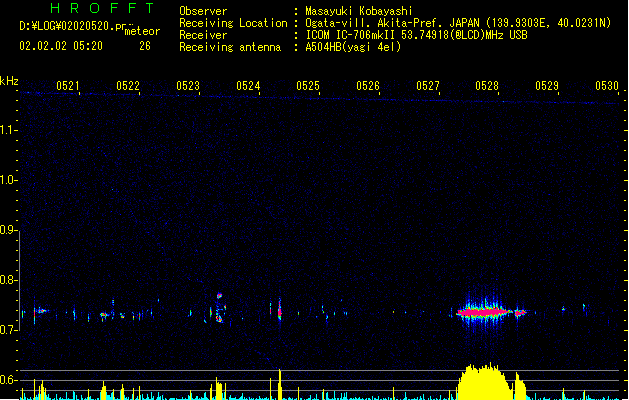This screenshot has height=400, width=629.
Task: Click the date stamp 02.02.02 05:20
Action: pyautogui.click(x=61, y=46)
